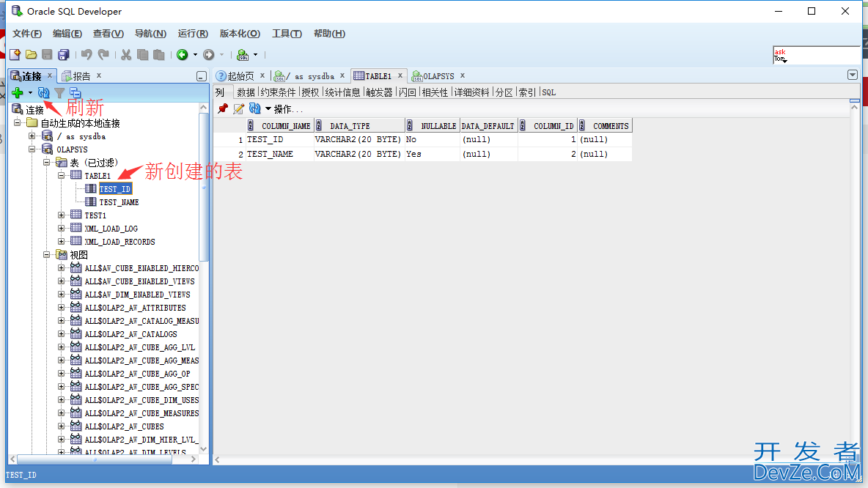The image size is (868, 488).
Task: Switch to the 触发器 triggers tab
Action: [379, 92]
